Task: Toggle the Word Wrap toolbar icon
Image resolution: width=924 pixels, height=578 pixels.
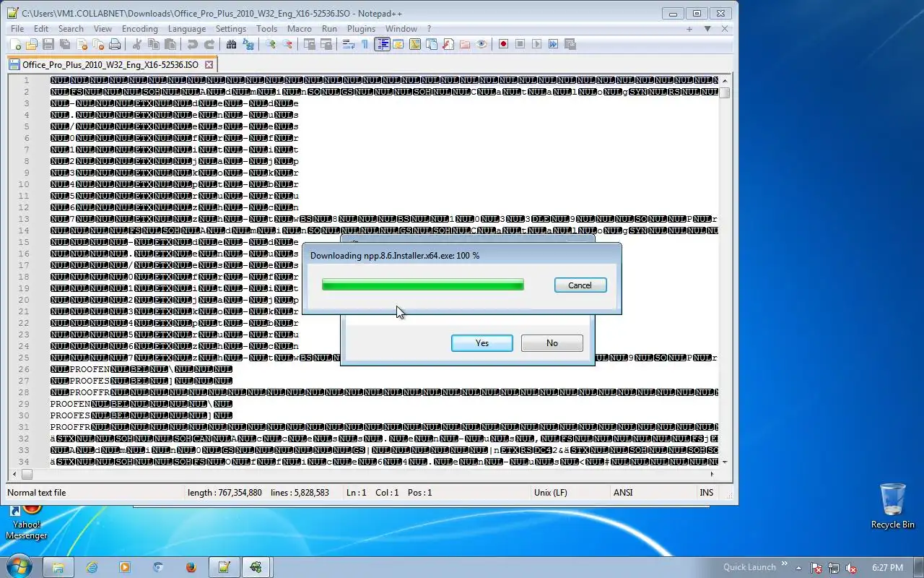Action: 349,44
